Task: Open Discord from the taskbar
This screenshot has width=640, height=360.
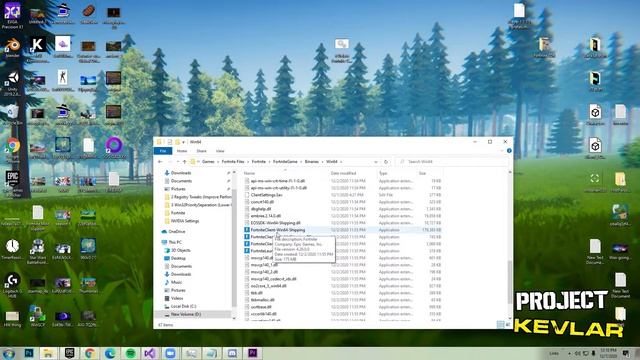Action: click(x=232, y=353)
